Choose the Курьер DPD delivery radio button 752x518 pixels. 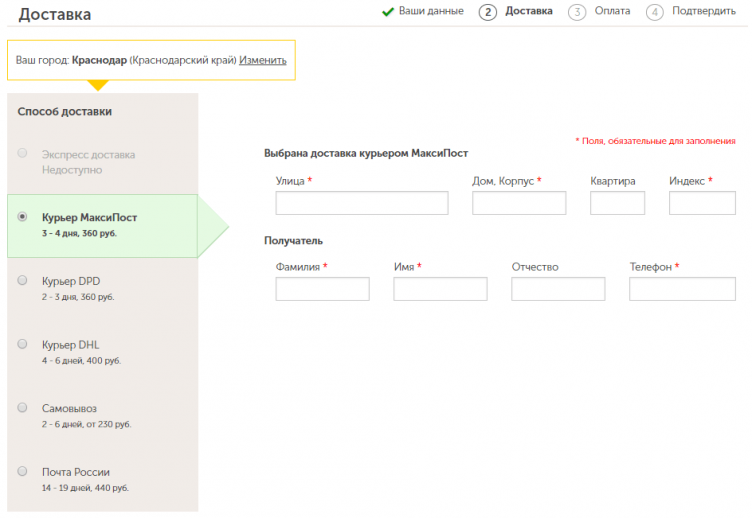click(23, 281)
